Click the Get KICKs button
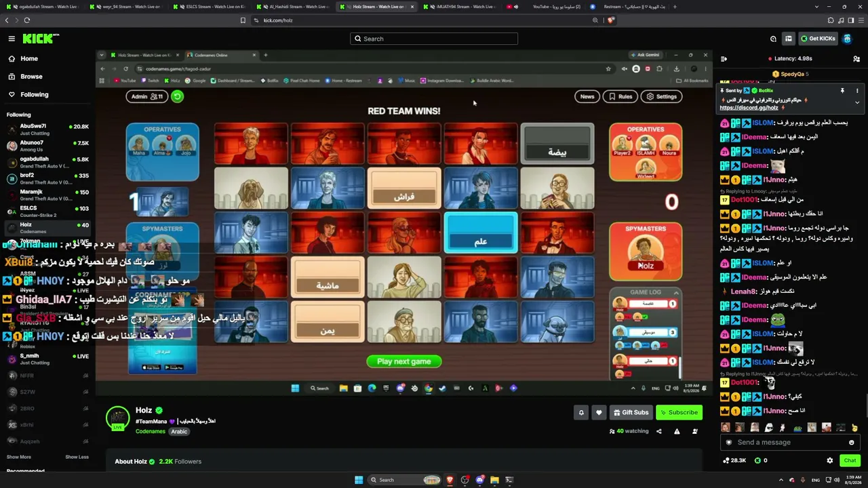868x488 pixels. tap(818, 39)
